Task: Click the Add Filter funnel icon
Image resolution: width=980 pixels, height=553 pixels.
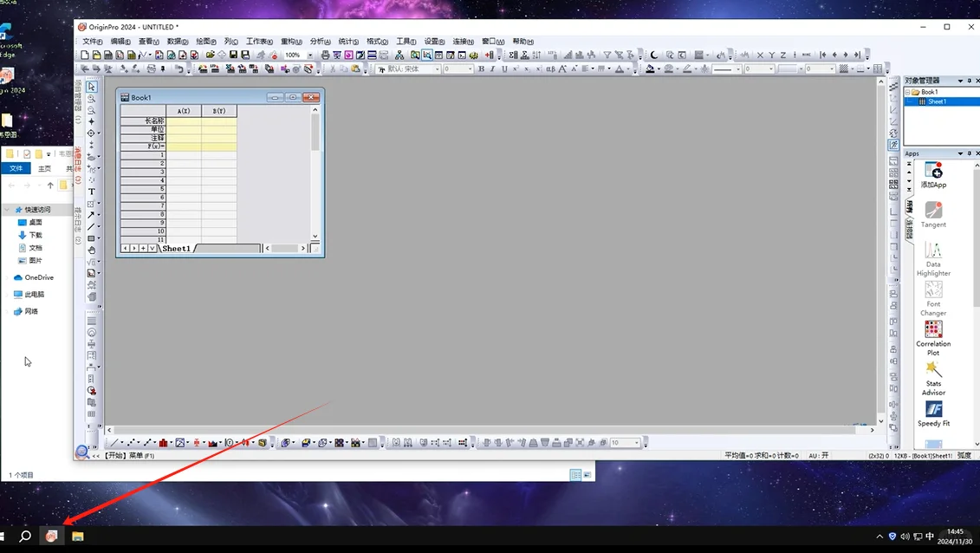Action: (607, 55)
